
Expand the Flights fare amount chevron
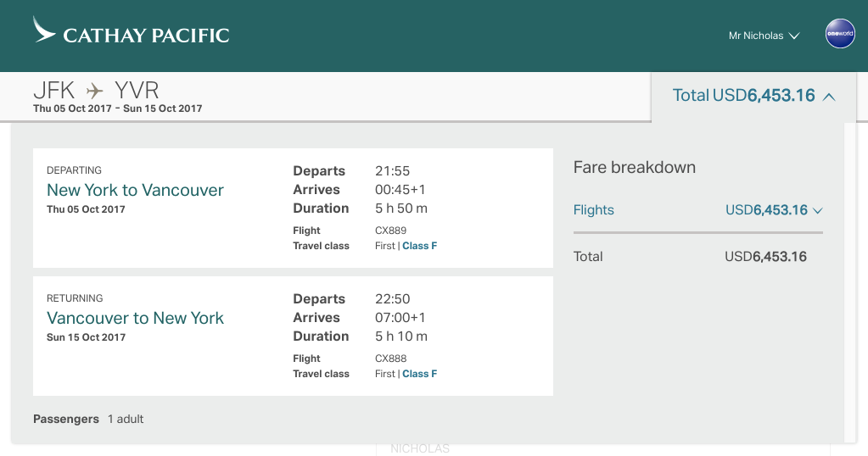(818, 210)
